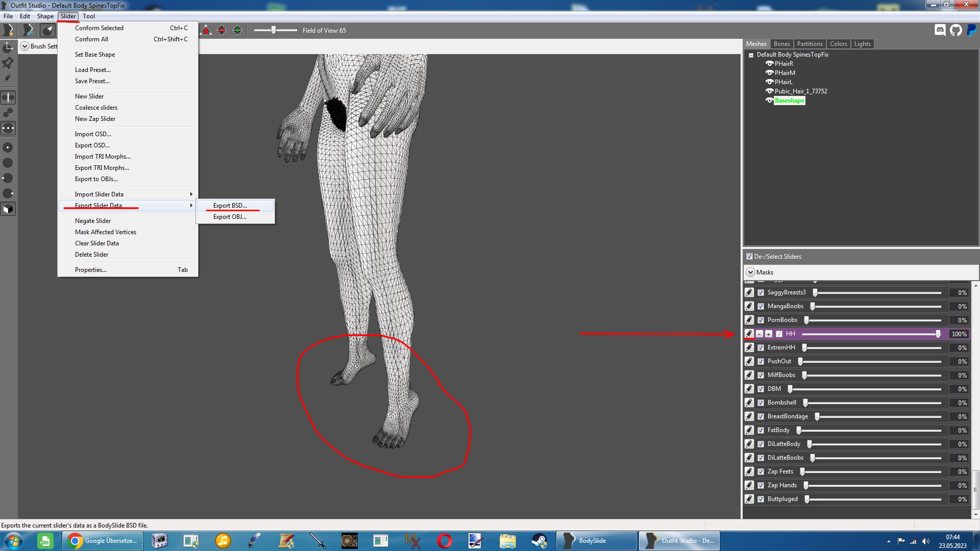980x551 pixels.
Task: Choose Export OBJ... from submenu
Action: 235,217
